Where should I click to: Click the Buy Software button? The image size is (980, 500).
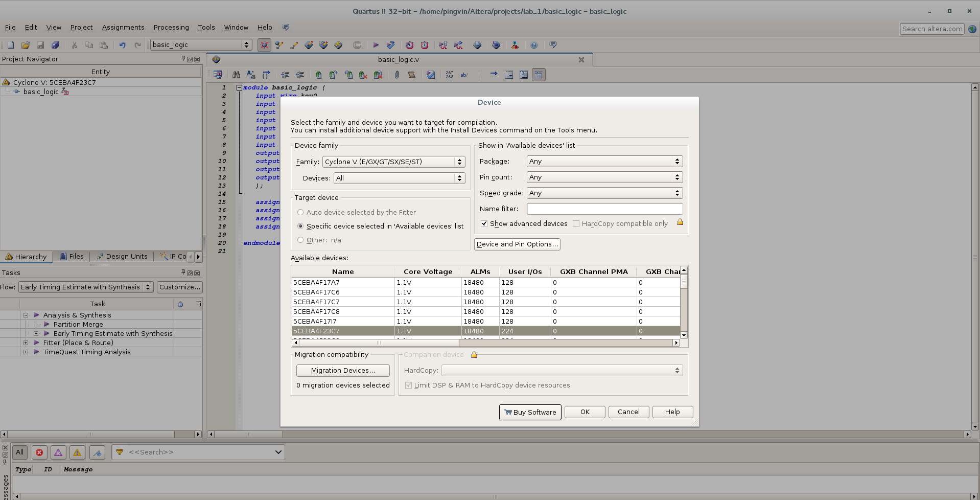[x=530, y=412]
